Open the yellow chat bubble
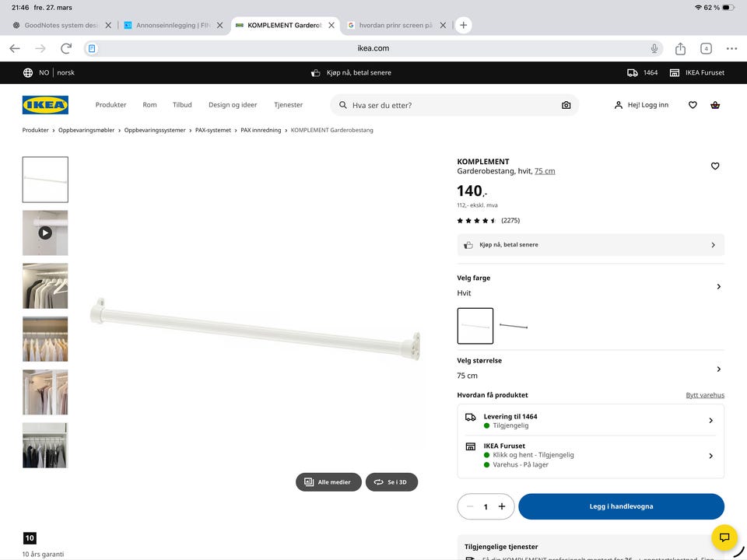Screen dimensions: 747x560 pyautogui.click(x=724, y=537)
